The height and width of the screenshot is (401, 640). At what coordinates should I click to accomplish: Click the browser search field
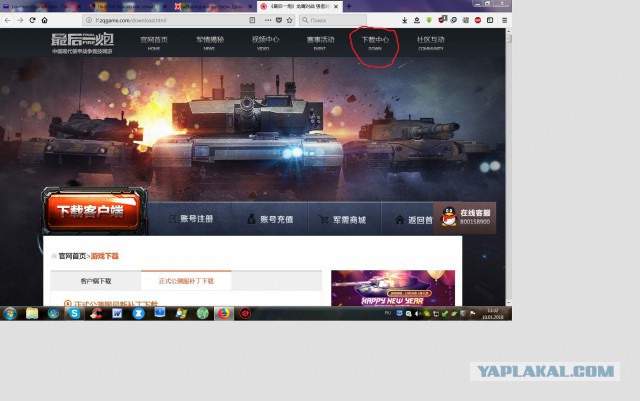click(333, 20)
